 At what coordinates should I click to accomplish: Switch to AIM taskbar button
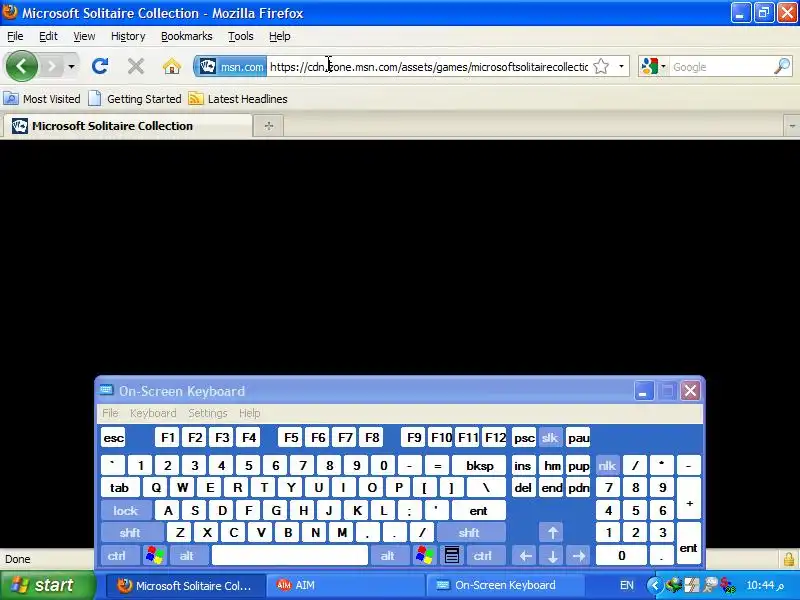coord(345,585)
